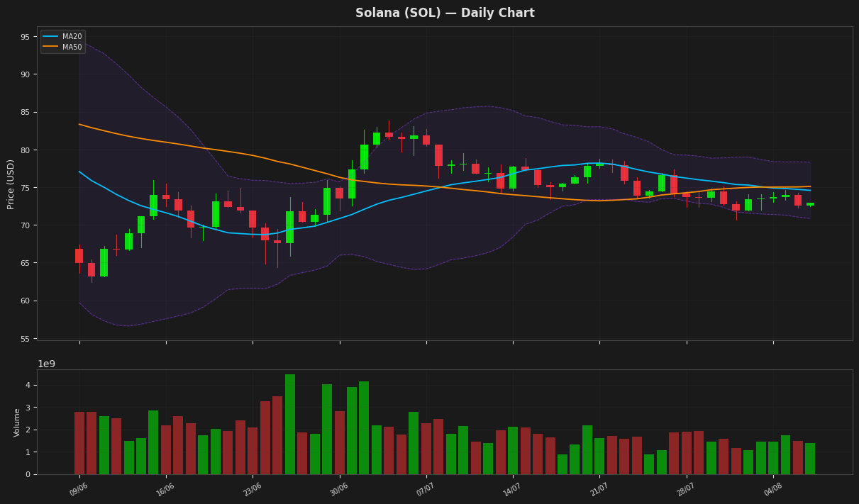Select the 60 price tick label
The width and height of the screenshot is (859, 504).
coord(26,301)
